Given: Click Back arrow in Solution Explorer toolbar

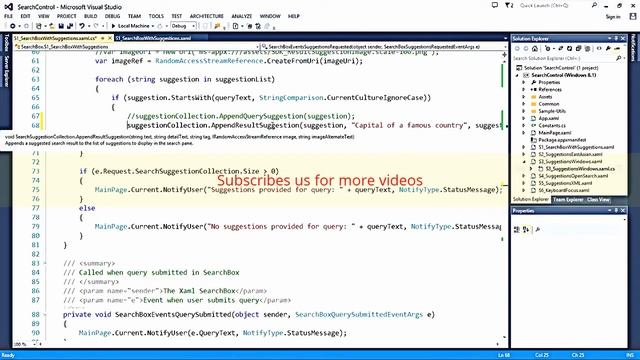Looking at the screenshot, I should [517, 49].
